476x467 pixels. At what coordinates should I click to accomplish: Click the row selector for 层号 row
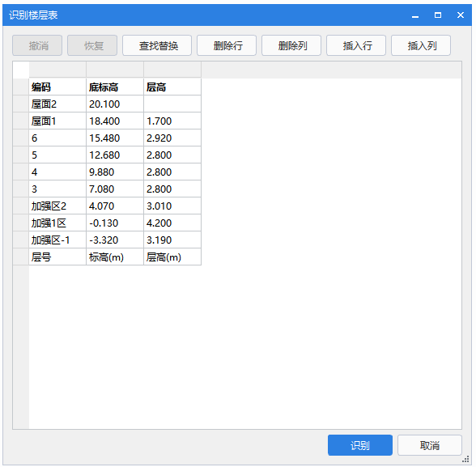click(21, 257)
